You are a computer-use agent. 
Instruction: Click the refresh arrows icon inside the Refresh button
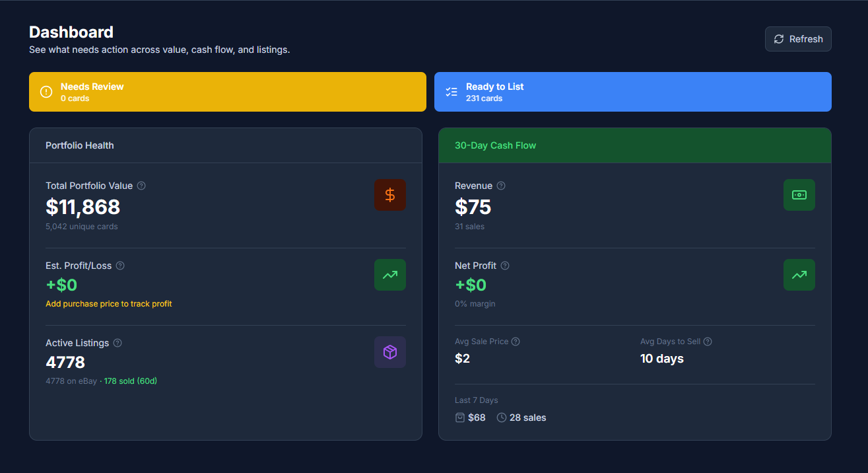[x=779, y=39]
